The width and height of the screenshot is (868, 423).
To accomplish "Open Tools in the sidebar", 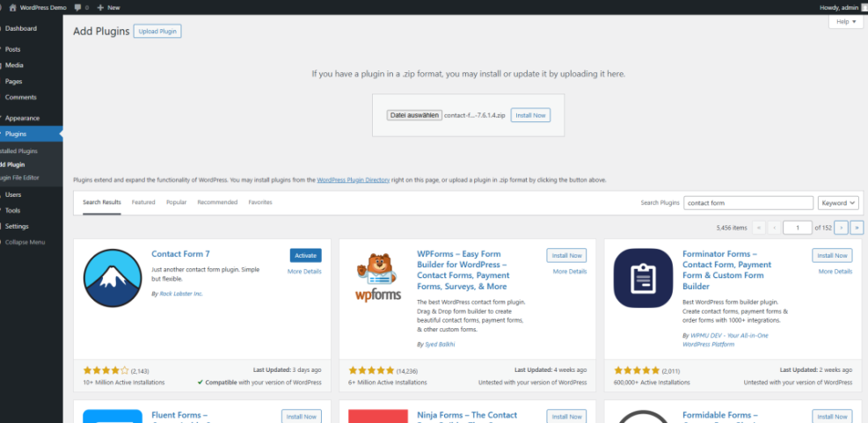I will [x=31, y=211].
